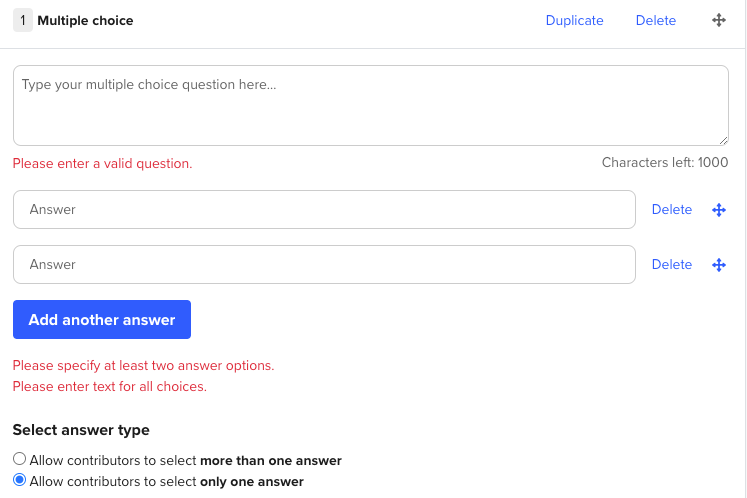Click the first answer's move icon
Viewport: 747px width, 498px height.
(x=719, y=210)
